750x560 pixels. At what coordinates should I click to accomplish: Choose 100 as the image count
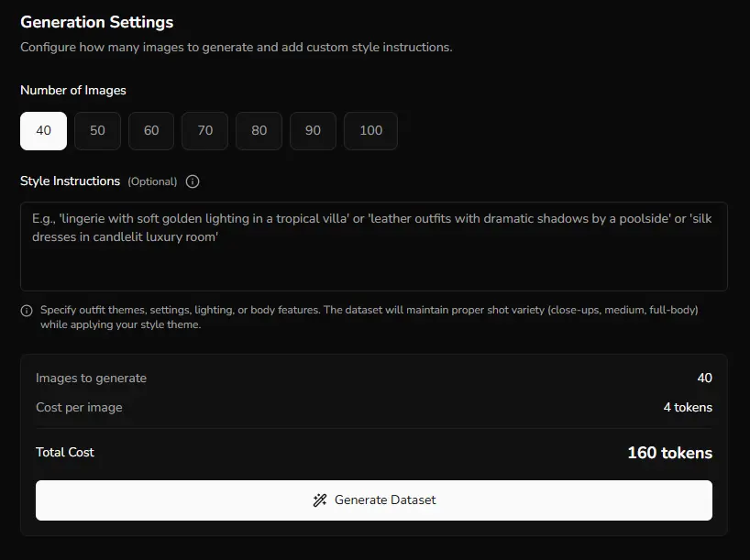(x=370, y=131)
